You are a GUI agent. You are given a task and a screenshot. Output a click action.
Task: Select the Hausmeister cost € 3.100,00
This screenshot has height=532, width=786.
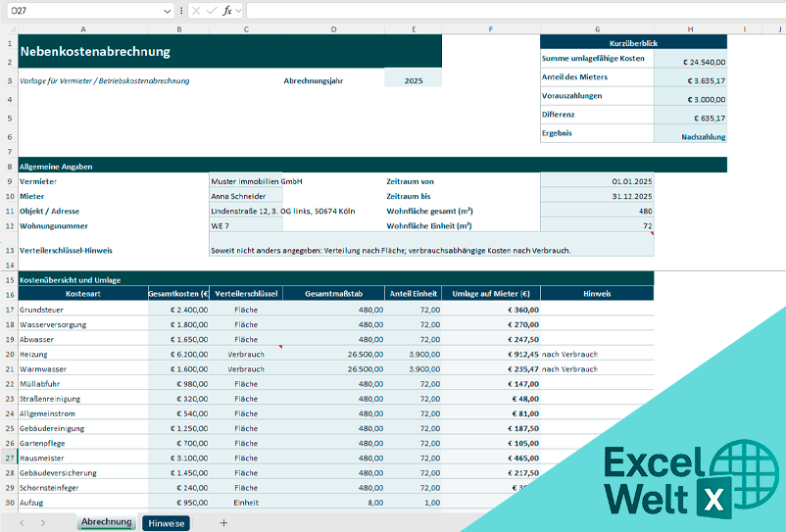point(179,458)
